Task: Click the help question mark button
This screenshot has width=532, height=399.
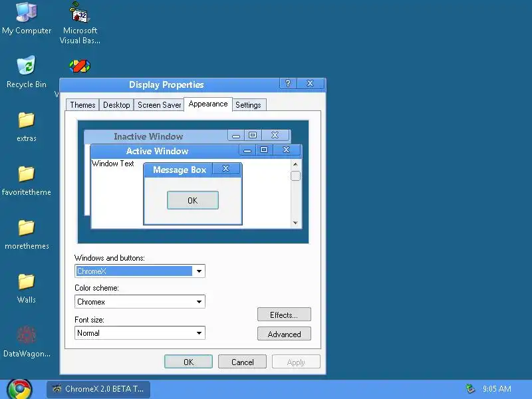Action: click(x=288, y=84)
